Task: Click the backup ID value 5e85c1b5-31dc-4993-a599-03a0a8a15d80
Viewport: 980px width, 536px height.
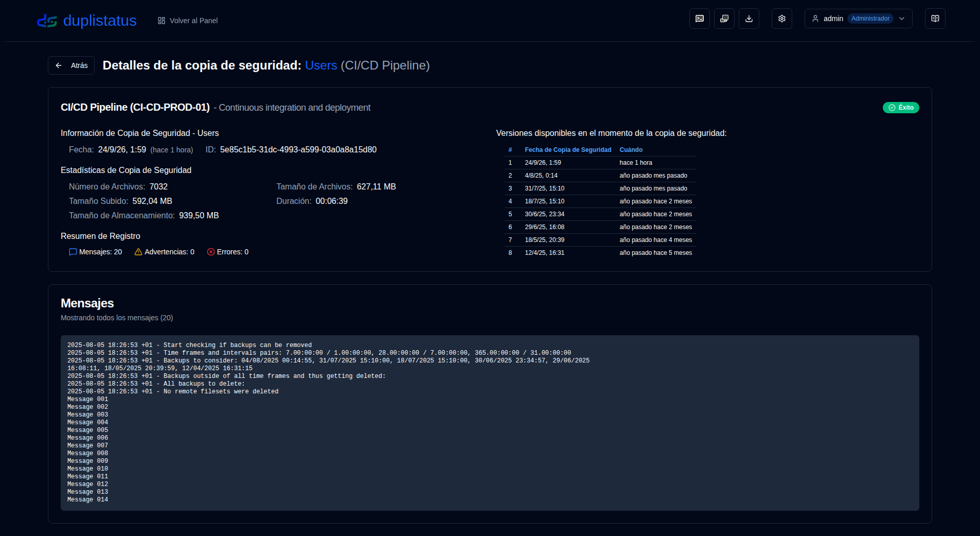Action: pos(298,150)
